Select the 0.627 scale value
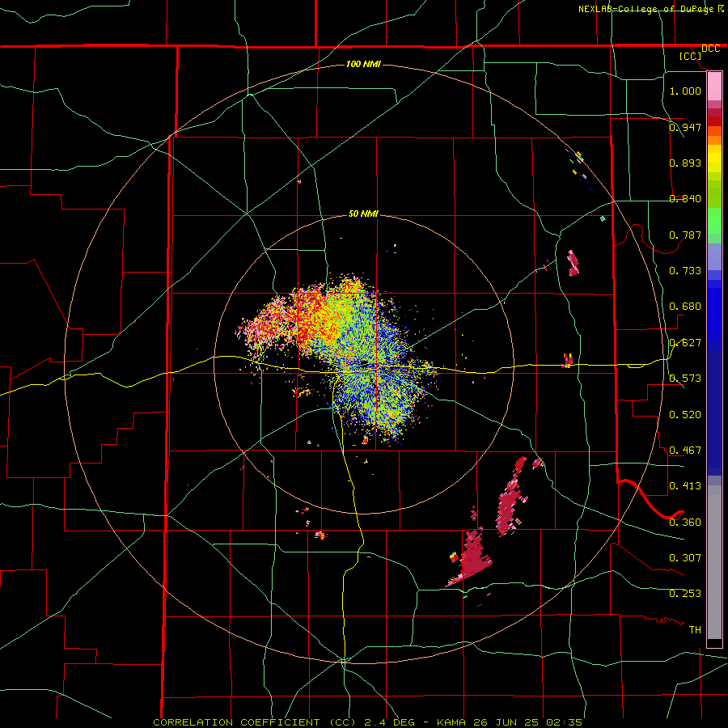This screenshot has width=728, height=728. click(x=685, y=343)
